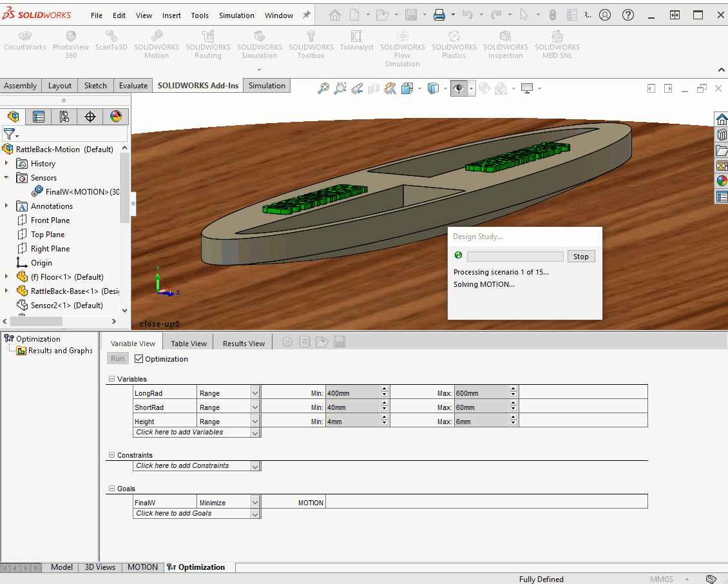Increase ShortRad Min with its stepper arrow

pos(385,403)
